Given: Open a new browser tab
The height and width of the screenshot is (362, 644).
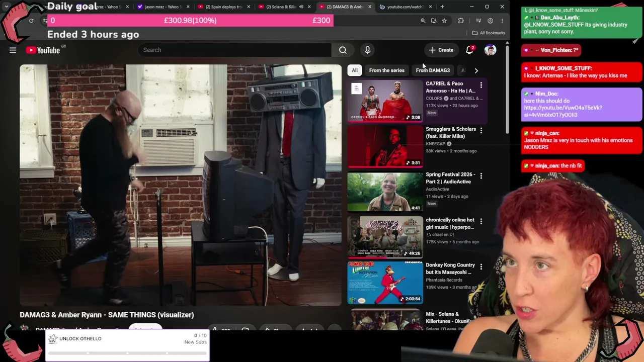Looking at the screenshot, I should 442,7.
